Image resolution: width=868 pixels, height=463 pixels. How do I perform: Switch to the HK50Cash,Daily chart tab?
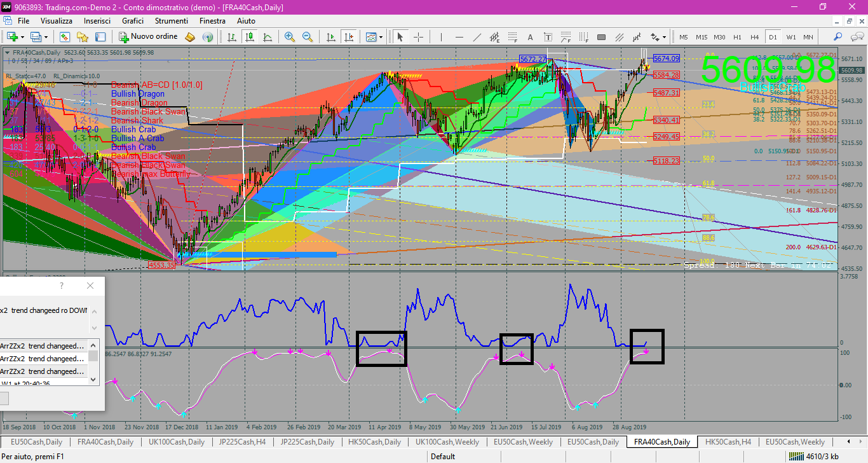[x=375, y=442]
